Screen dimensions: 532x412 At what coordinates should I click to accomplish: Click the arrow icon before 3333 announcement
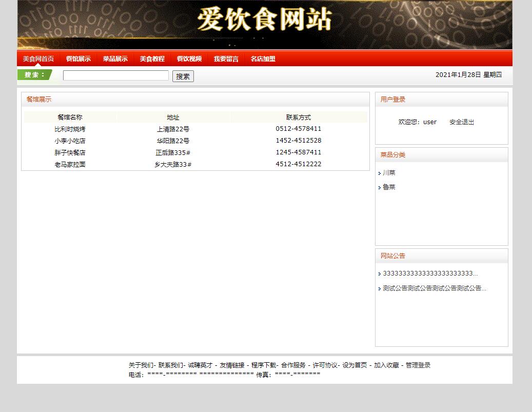pos(380,273)
